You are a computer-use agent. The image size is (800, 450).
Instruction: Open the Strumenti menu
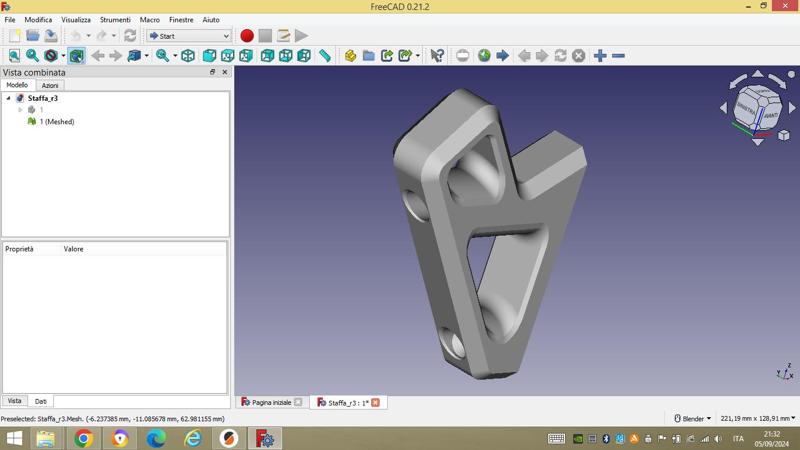point(115,20)
